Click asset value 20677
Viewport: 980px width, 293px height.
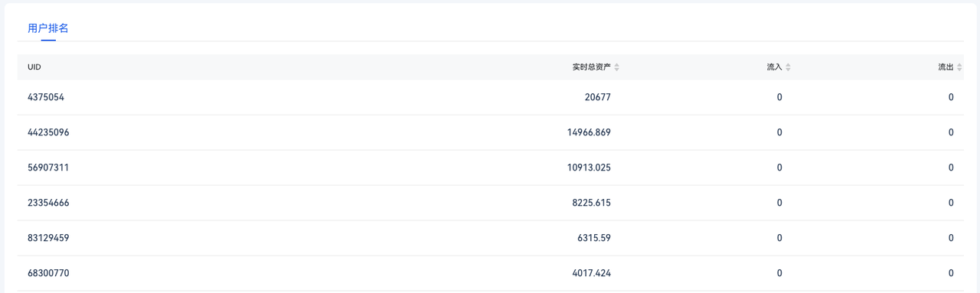click(x=597, y=97)
